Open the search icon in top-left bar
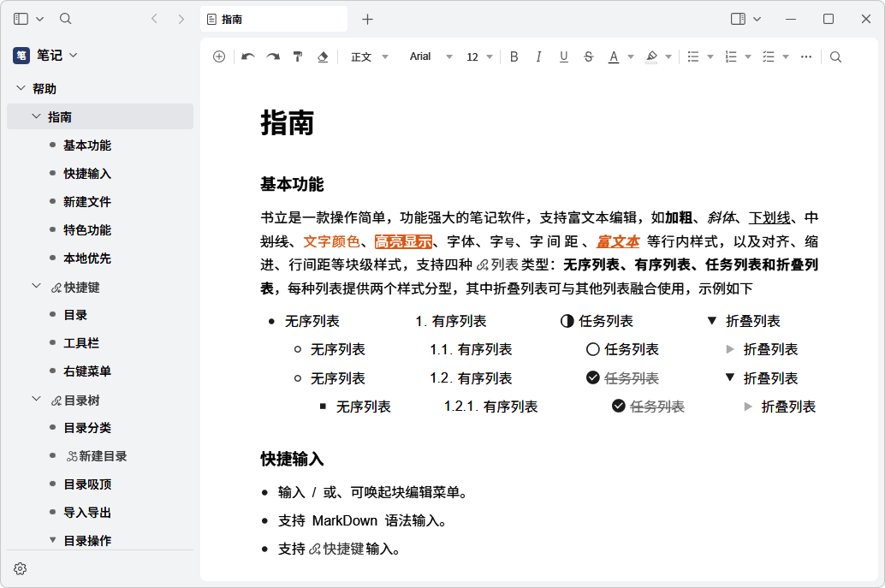The height and width of the screenshot is (588, 885). pyautogui.click(x=65, y=19)
